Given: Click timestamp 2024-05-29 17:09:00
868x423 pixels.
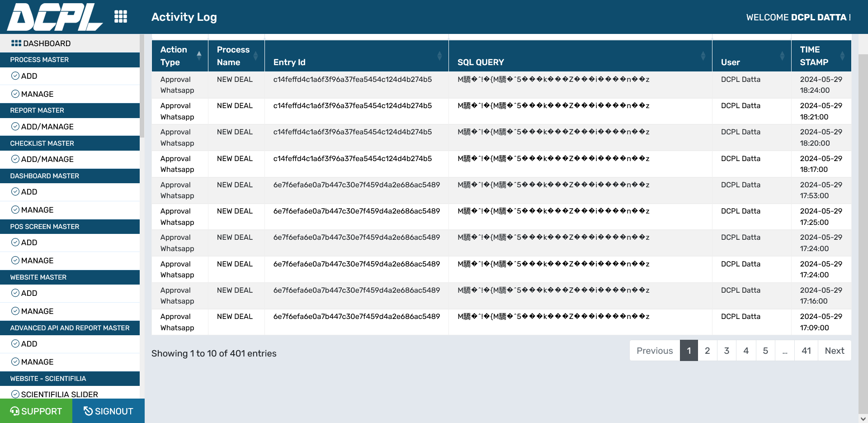Looking at the screenshot, I should (821, 322).
